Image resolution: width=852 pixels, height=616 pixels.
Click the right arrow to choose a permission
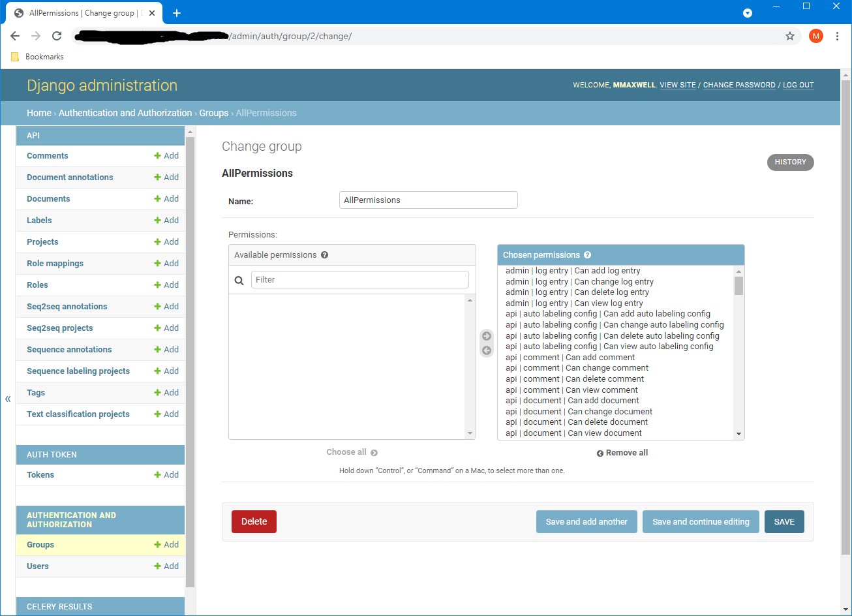(x=486, y=335)
